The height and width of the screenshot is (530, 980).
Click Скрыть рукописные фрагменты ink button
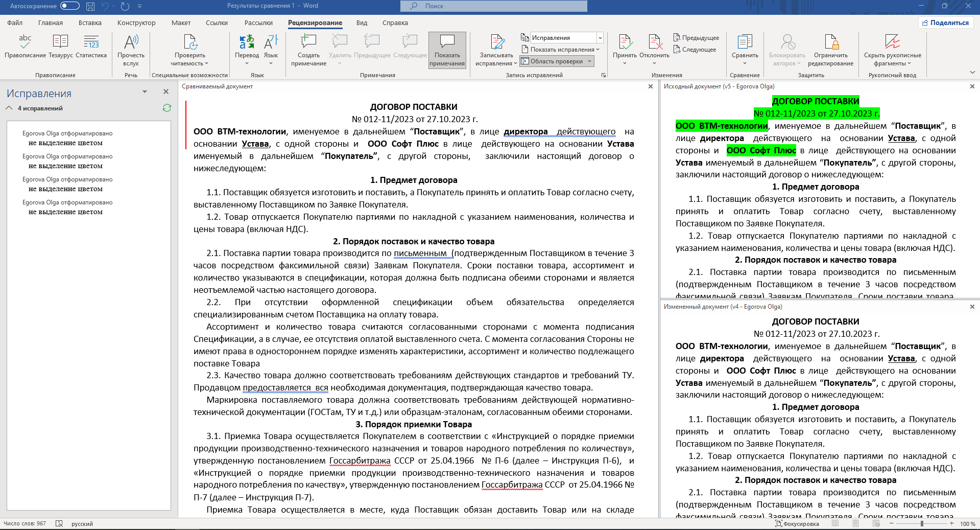pos(892,50)
